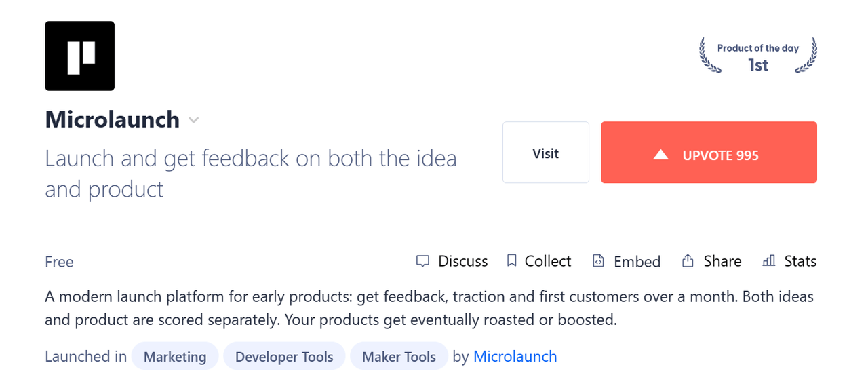868x386 pixels.
Task: Click the Embed code icon
Action: click(x=598, y=261)
